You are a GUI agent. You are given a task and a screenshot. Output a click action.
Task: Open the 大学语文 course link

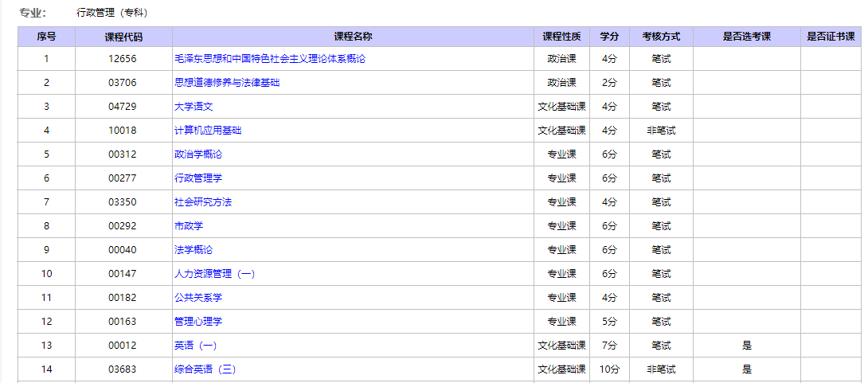[194, 107]
